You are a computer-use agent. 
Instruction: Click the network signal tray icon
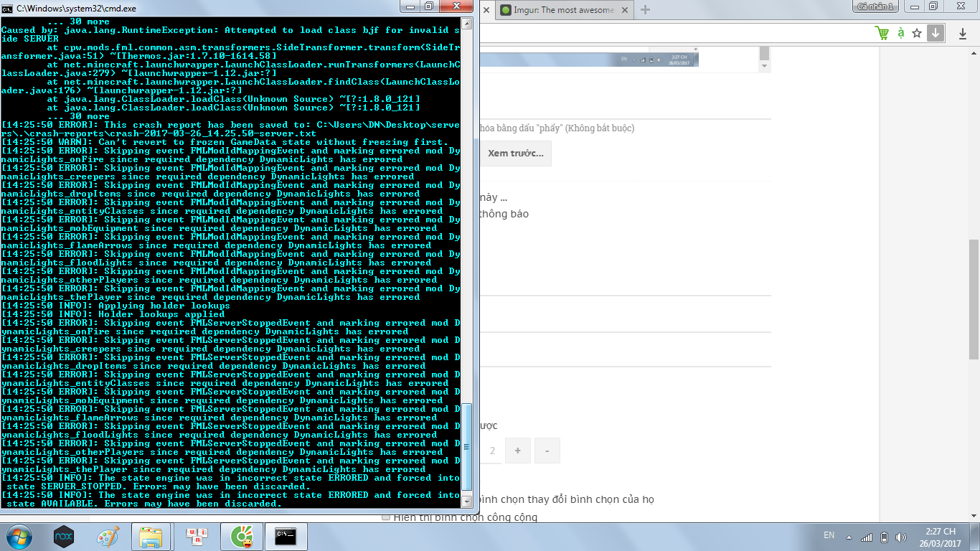pyautogui.click(x=867, y=537)
